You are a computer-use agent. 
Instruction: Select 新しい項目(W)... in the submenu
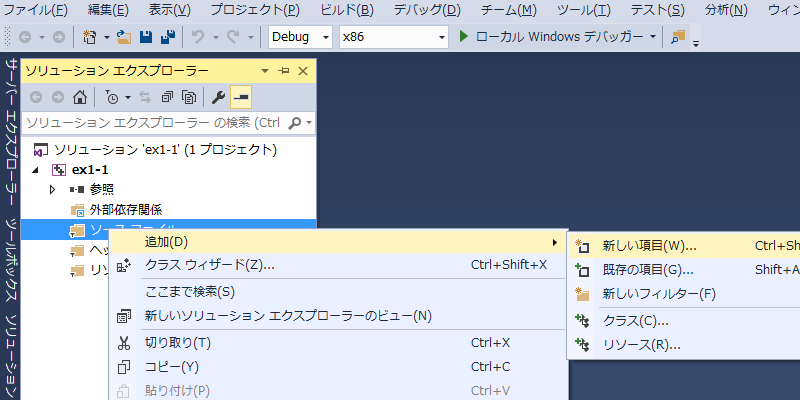(684, 246)
